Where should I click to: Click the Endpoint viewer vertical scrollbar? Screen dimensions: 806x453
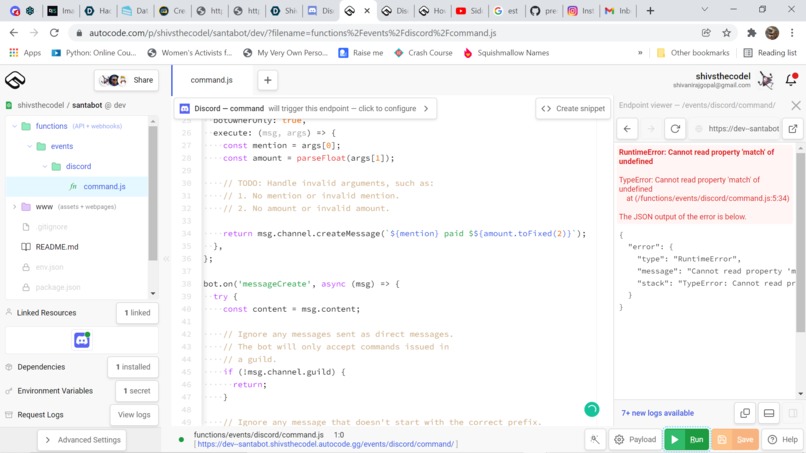point(800,242)
